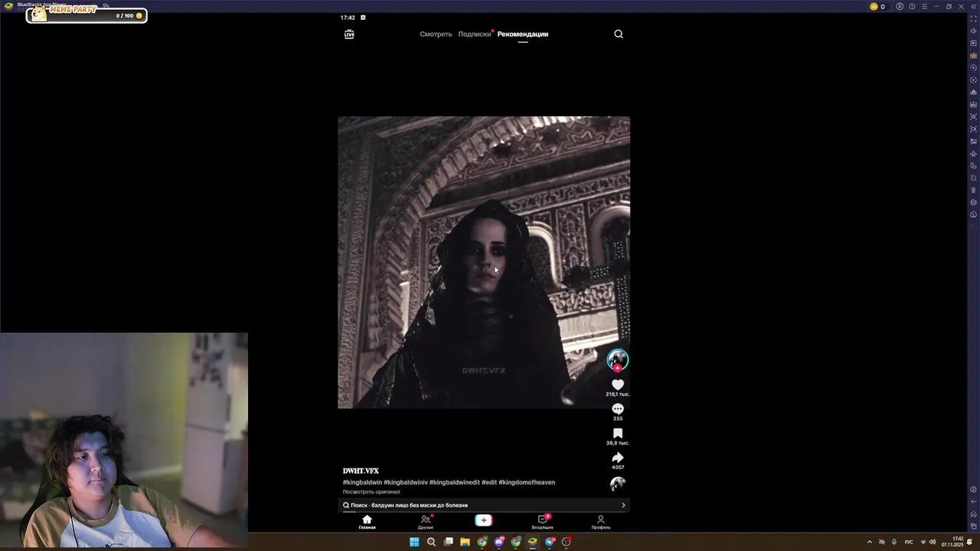Select the Рекомендации feed tab

pyautogui.click(x=523, y=34)
